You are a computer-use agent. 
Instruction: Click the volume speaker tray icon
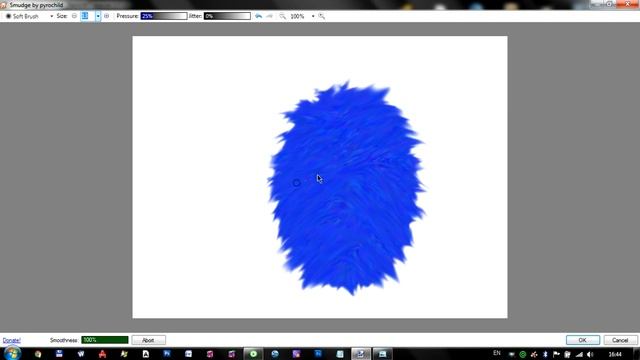tap(590, 354)
